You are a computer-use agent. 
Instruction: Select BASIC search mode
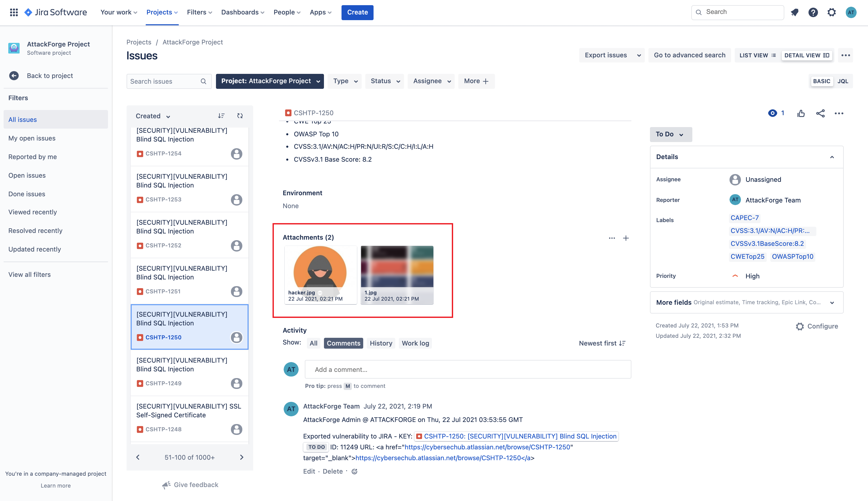(x=822, y=81)
